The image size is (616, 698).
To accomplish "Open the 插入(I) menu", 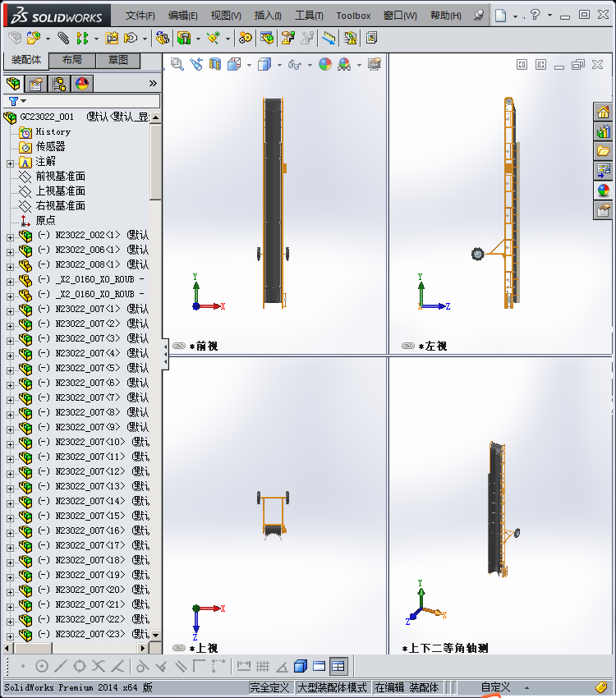I will pyautogui.click(x=268, y=16).
